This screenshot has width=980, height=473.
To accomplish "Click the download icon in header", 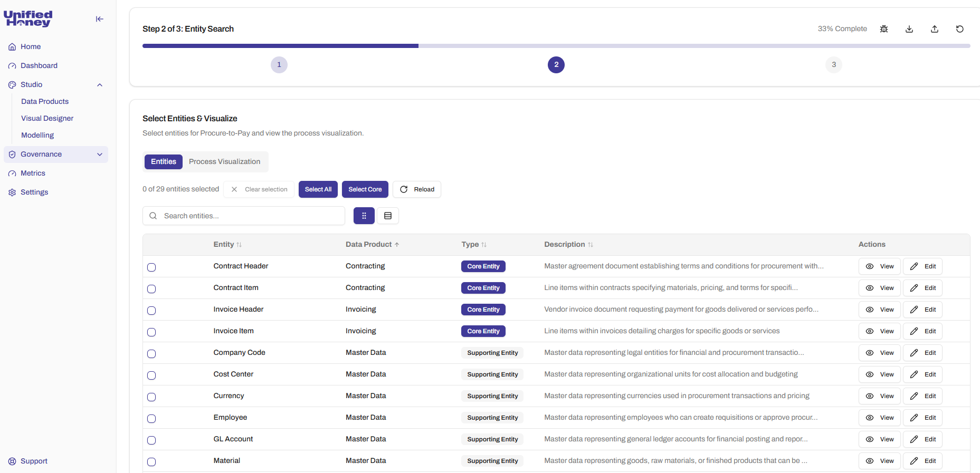I will 909,29.
